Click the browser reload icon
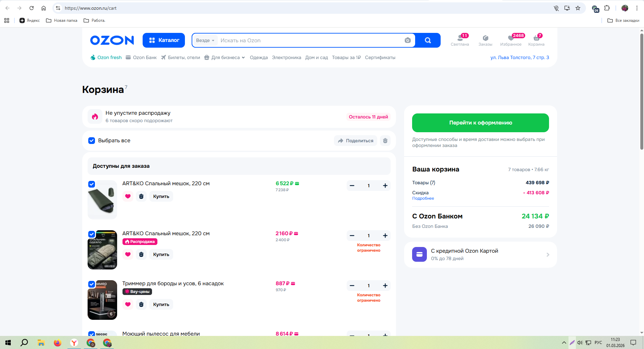 [x=32, y=8]
